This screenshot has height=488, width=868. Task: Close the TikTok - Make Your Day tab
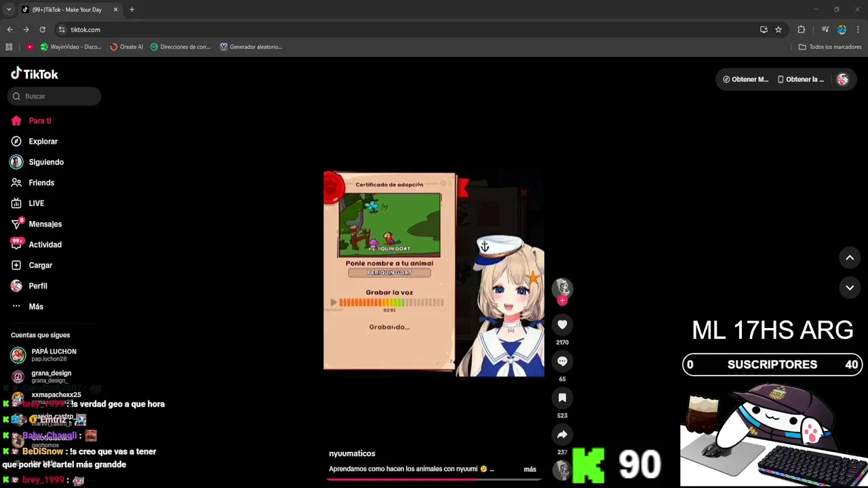(115, 9)
